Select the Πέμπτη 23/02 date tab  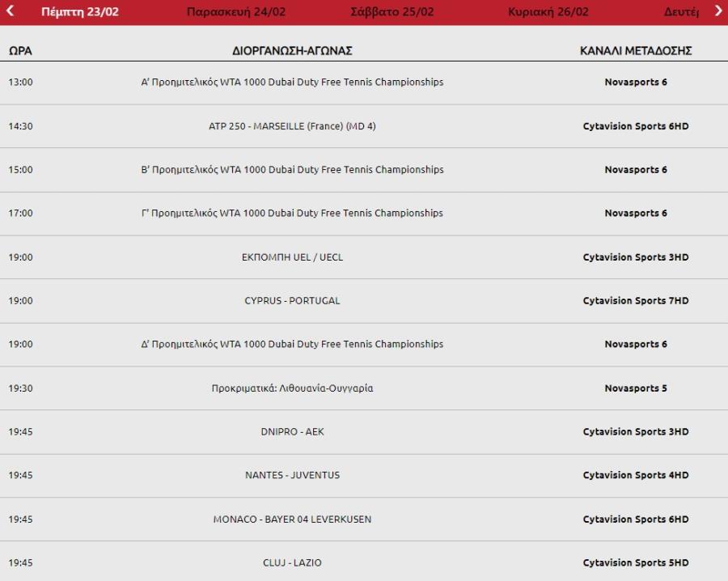point(80,11)
